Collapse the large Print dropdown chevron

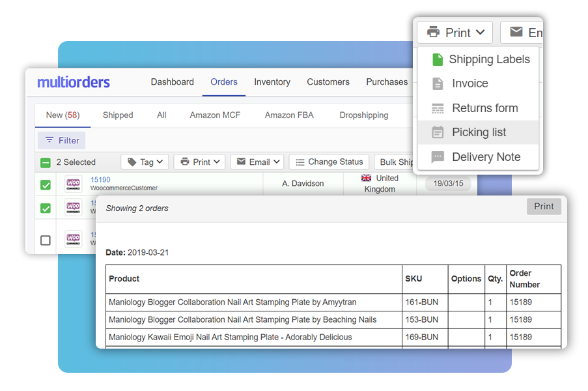pyautogui.click(x=480, y=33)
